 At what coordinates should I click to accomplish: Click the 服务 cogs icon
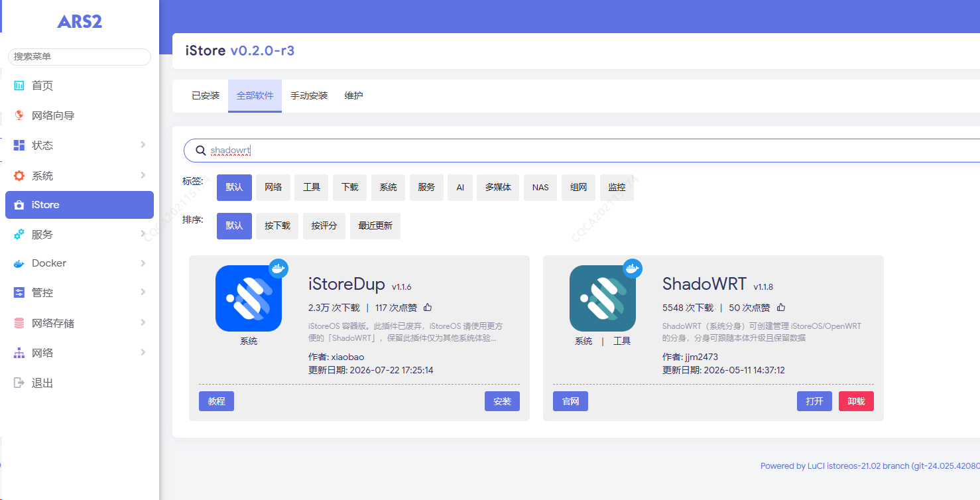tap(19, 234)
